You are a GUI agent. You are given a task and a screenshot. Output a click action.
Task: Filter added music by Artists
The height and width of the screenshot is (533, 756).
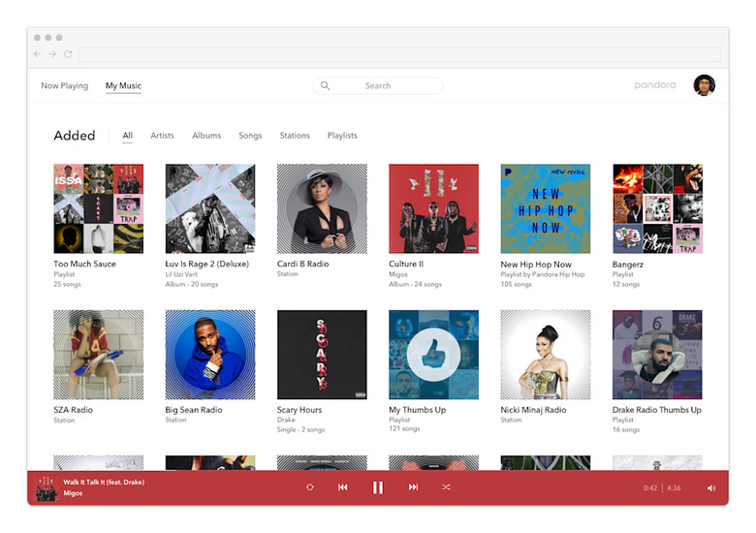(x=162, y=136)
